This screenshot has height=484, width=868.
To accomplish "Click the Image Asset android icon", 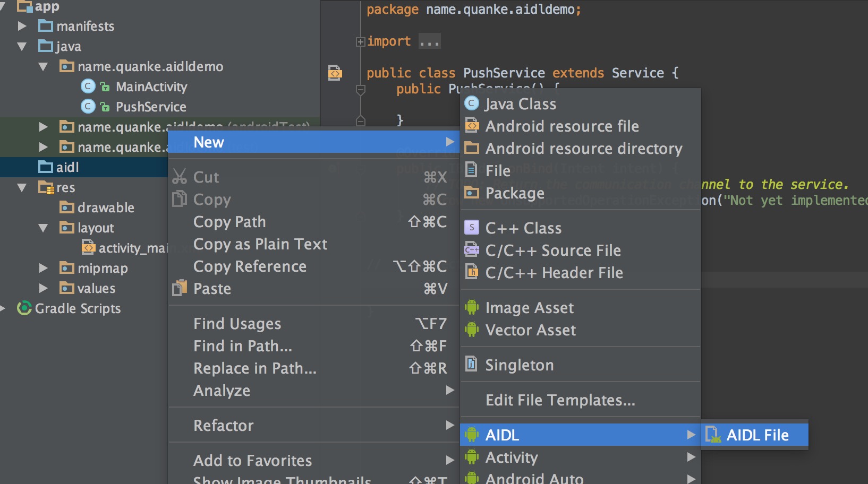I will click(x=471, y=307).
